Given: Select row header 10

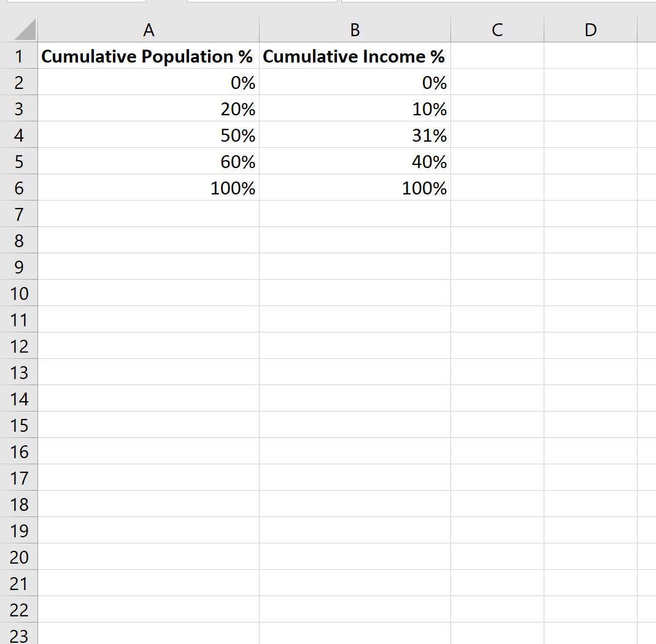Looking at the screenshot, I should tap(19, 293).
